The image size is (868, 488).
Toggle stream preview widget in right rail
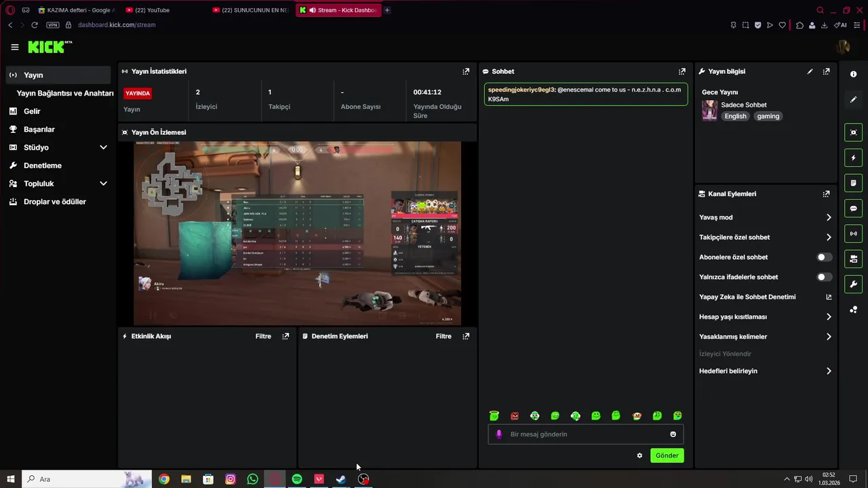tap(854, 132)
